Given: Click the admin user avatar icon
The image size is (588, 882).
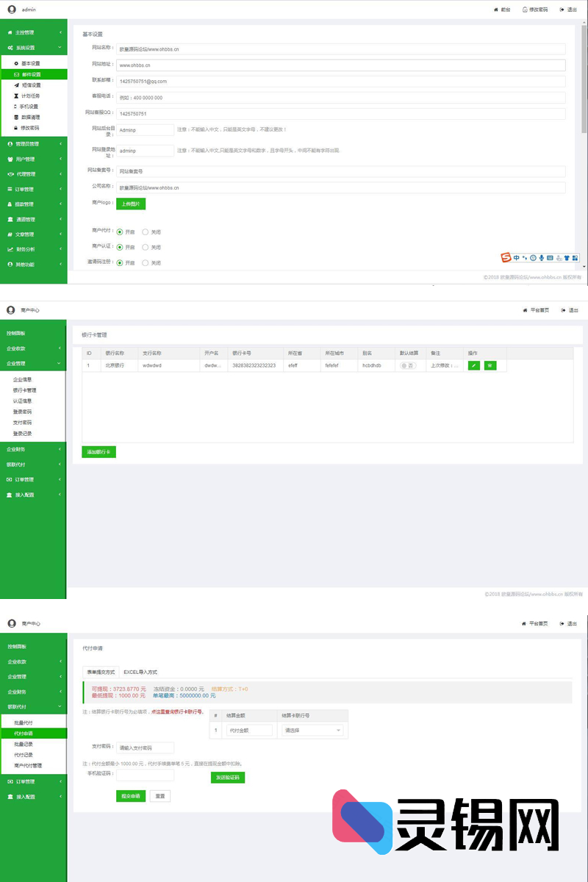Looking at the screenshot, I should point(11,10).
